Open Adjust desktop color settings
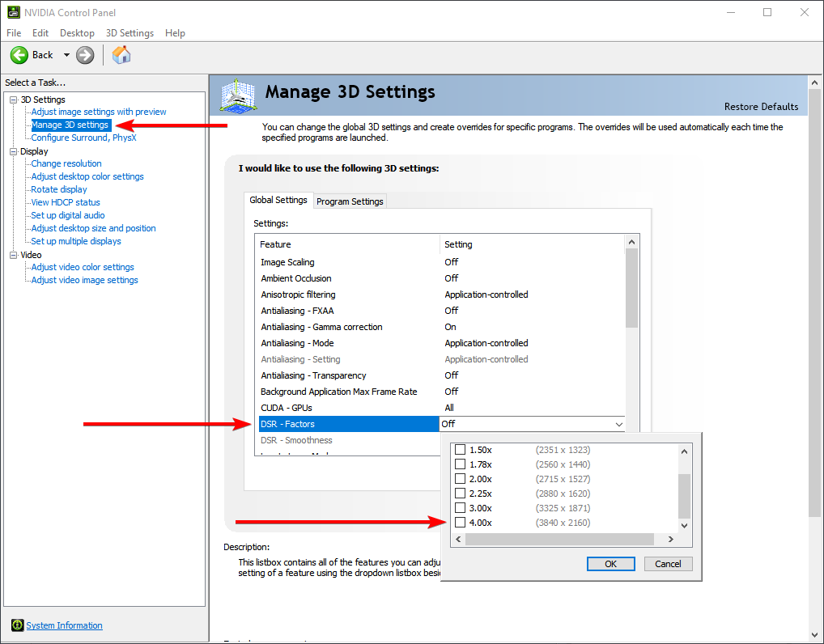Viewport: 824px width, 644px height. (x=87, y=176)
